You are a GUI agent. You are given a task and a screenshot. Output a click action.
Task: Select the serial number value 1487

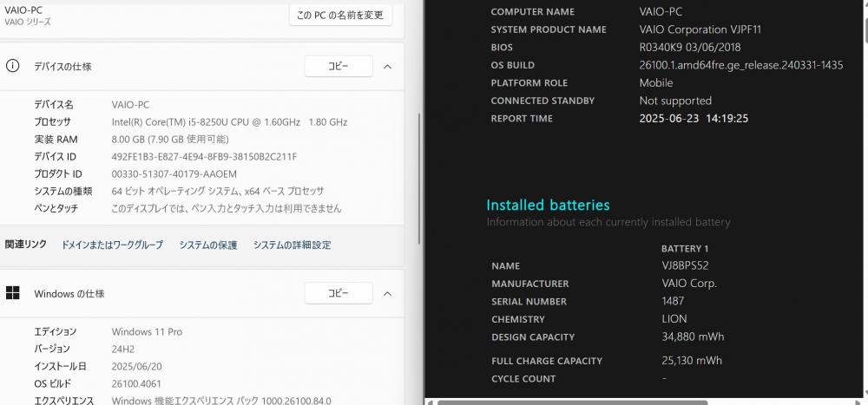point(673,301)
